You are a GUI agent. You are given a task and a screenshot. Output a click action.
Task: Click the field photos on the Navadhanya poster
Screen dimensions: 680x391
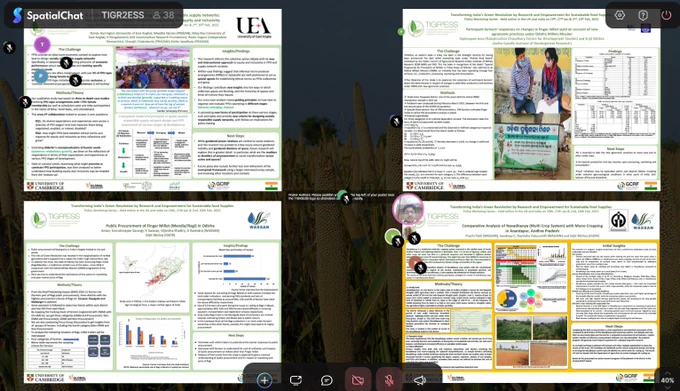click(532, 341)
